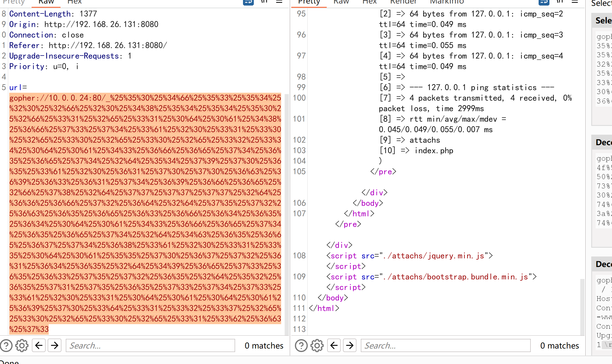
Task: Click the [9] => attachs line
Action: click(410, 140)
